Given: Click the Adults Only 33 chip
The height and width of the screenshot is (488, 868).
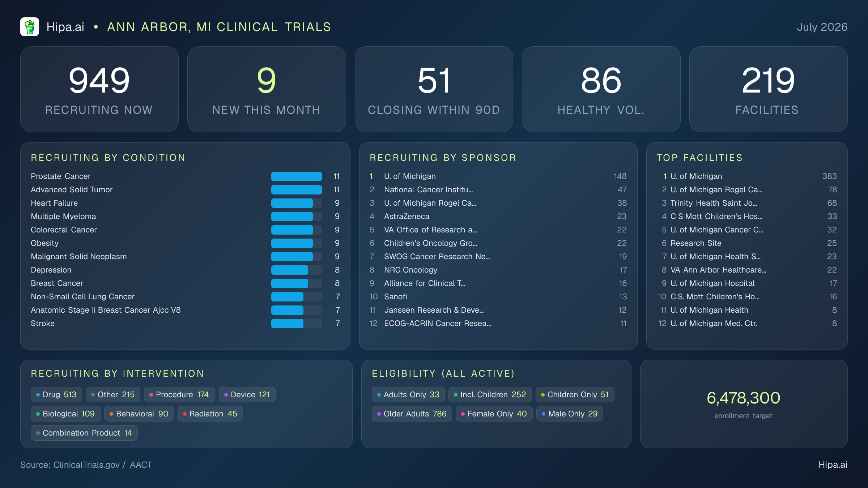Looking at the screenshot, I should coord(408,395).
